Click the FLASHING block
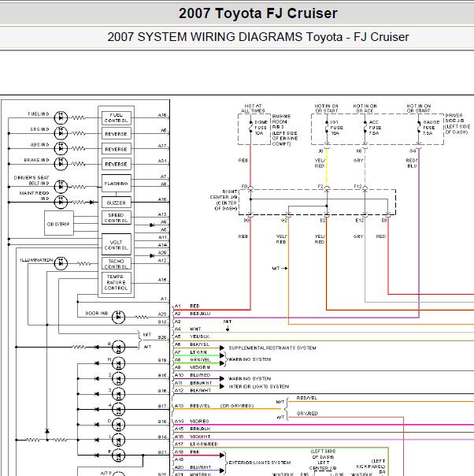 tap(117, 184)
